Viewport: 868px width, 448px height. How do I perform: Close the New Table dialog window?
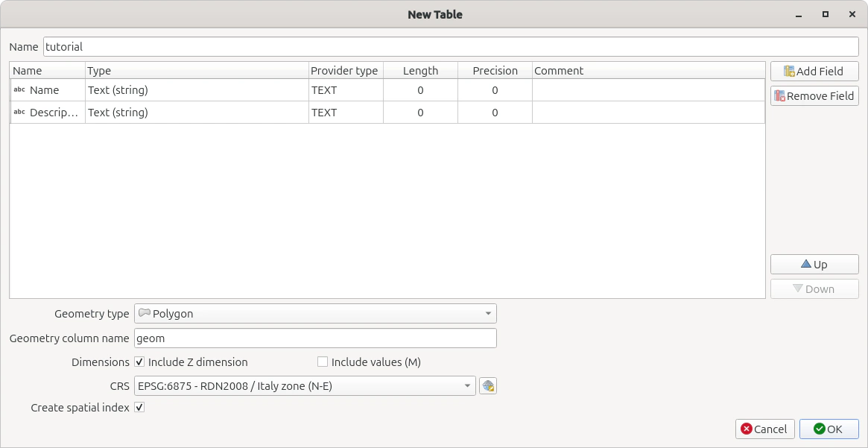pos(851,14)
